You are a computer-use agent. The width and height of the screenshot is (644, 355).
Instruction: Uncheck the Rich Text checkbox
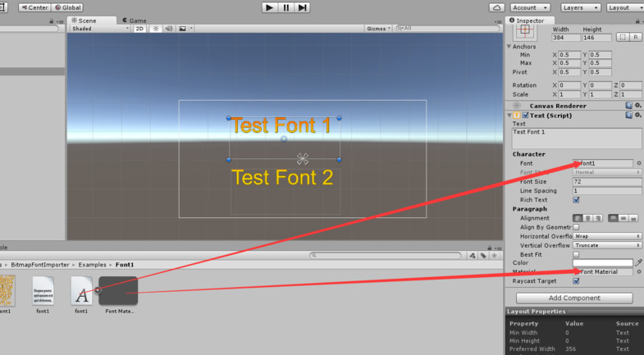coord(576,200)
